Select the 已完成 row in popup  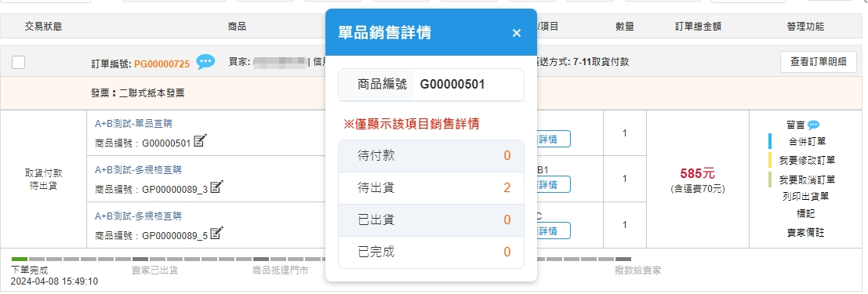click(x=430, y=252)
